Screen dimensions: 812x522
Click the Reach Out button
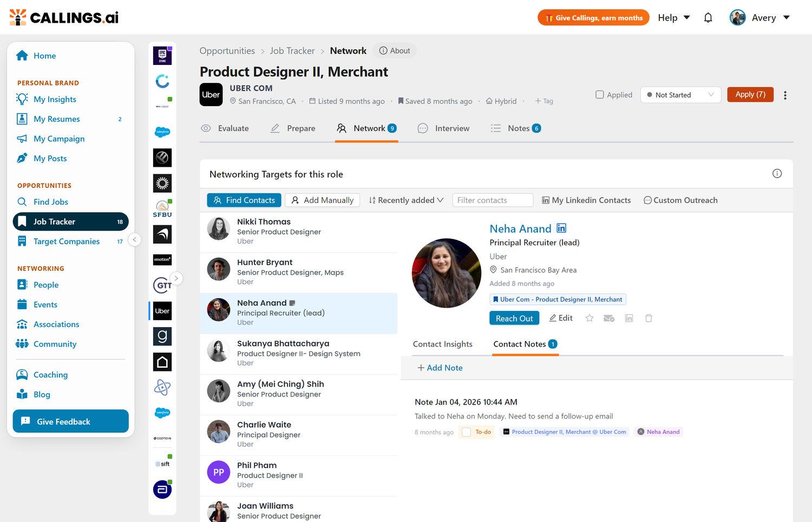[514, 318]
